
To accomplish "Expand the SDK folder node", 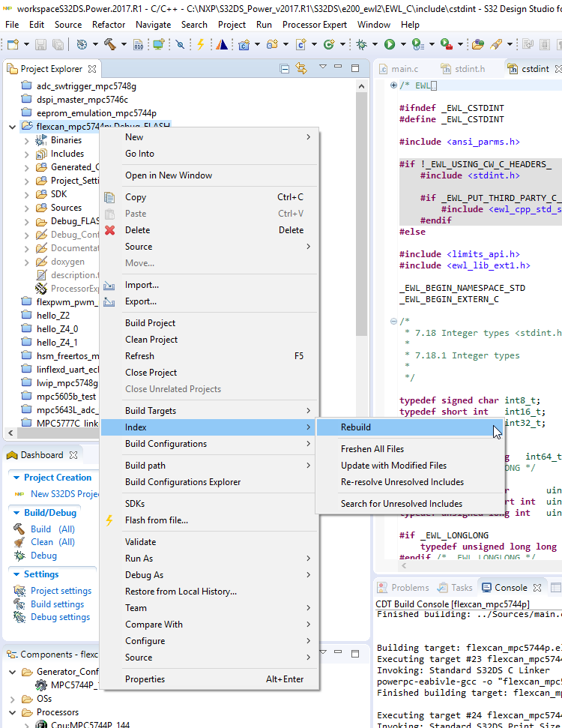I will (26, 194).
